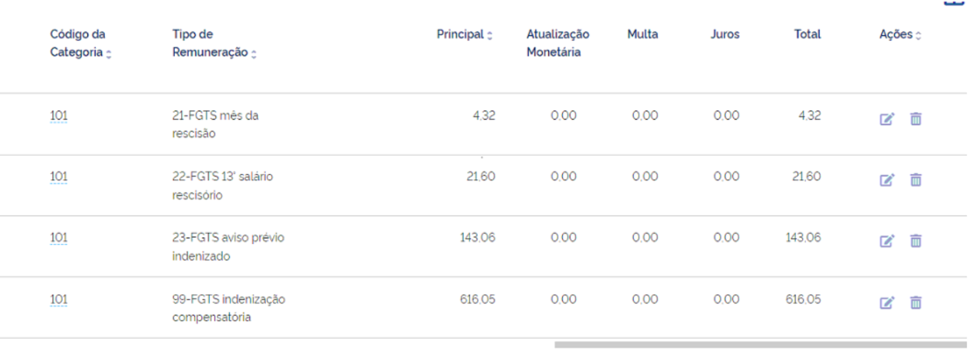Open category code 101 in first row

click(x=59, y=116)
